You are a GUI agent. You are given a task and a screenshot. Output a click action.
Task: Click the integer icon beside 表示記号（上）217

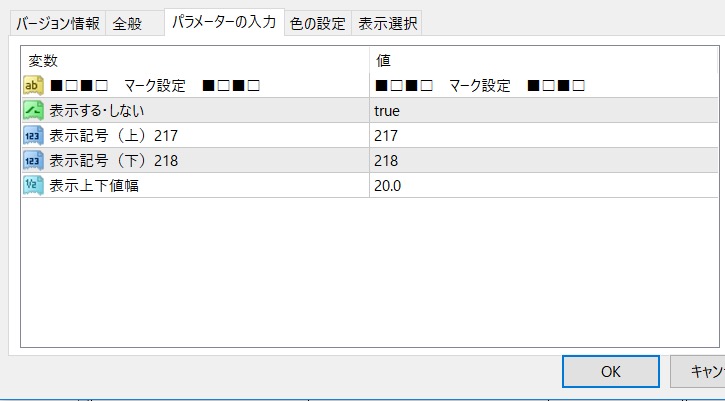(x=33, y=135)
